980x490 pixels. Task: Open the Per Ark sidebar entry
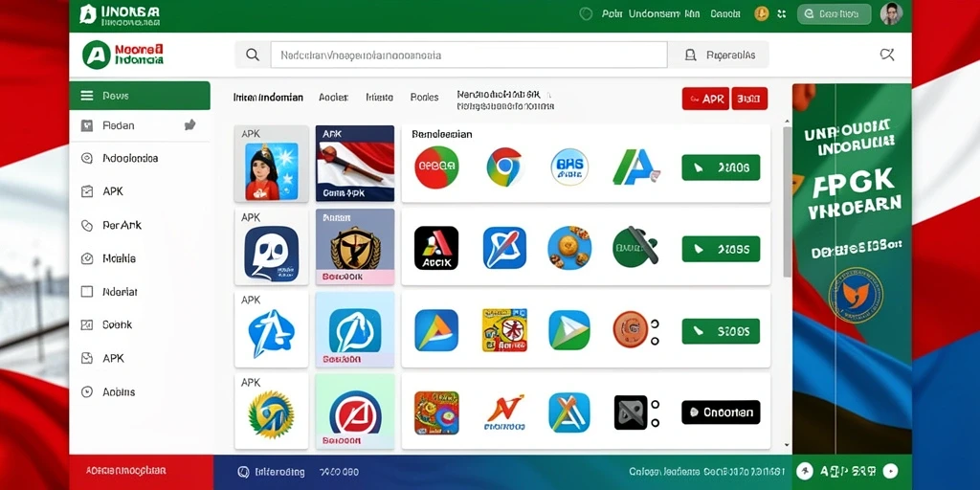click(122, 225)
